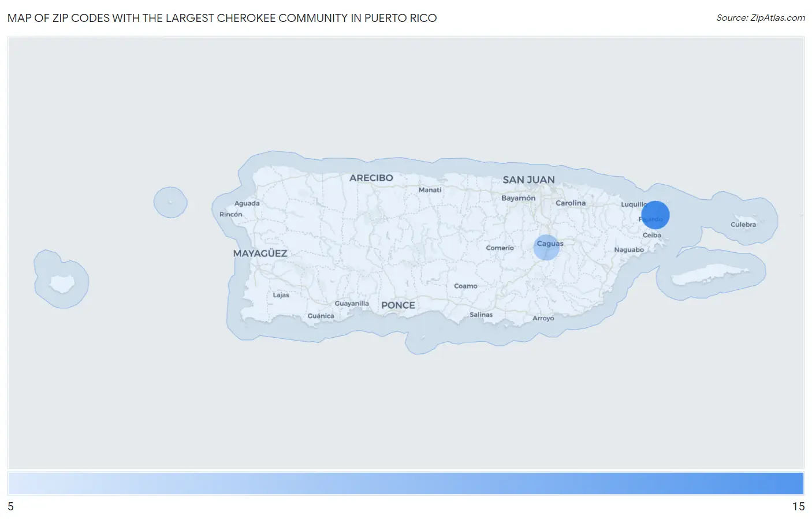Click the legend minimum value 5
This screenshot has height=519, width=812.
click(x=10, y=506)
